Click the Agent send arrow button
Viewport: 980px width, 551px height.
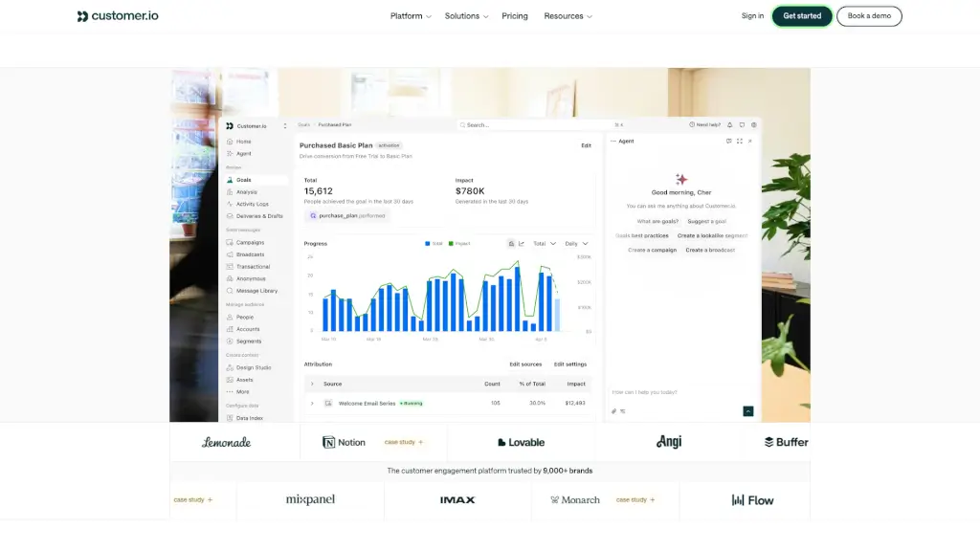click(748, 411)
